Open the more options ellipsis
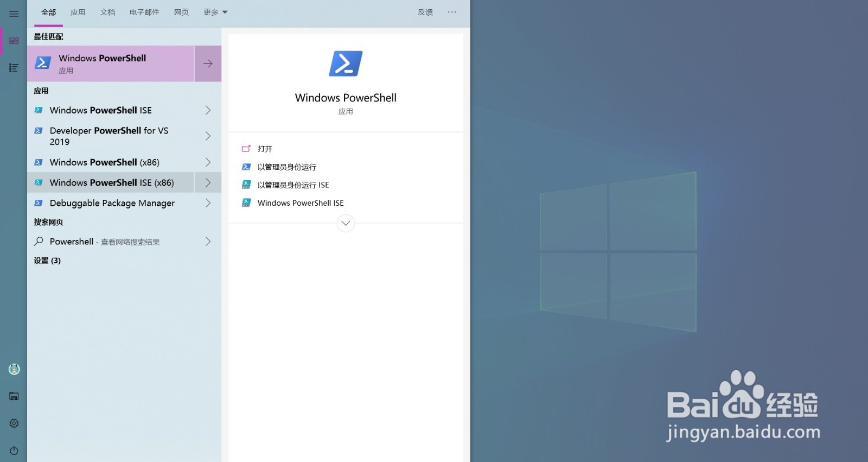The width and height of the screenshot is (868, 462). (452, 12)
